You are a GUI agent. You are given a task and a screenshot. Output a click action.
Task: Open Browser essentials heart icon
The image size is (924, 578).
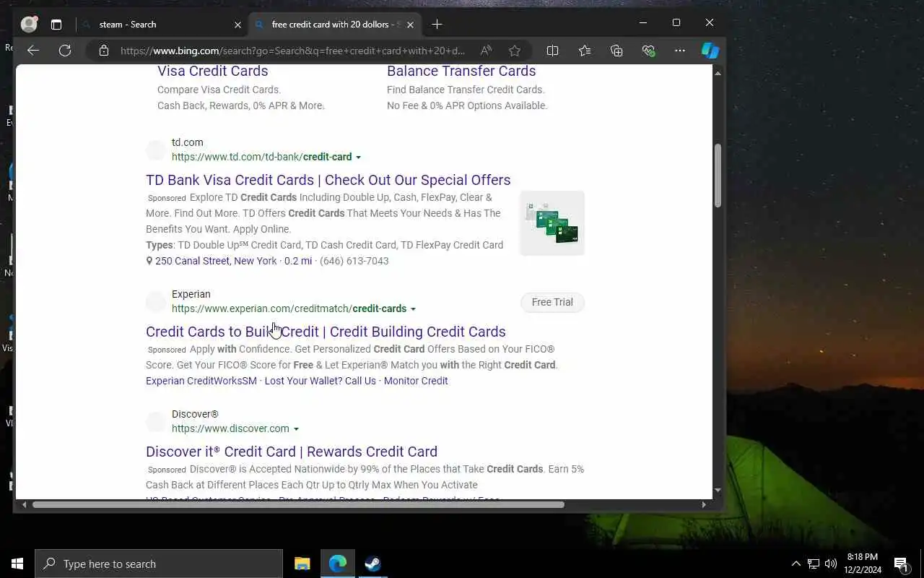point(648,51)
